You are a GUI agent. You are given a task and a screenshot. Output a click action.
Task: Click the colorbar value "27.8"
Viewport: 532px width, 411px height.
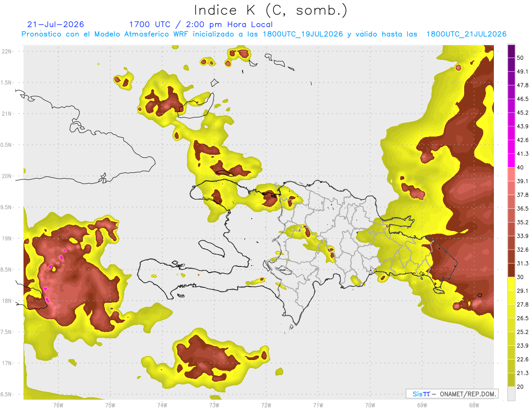tap(523, 305)
